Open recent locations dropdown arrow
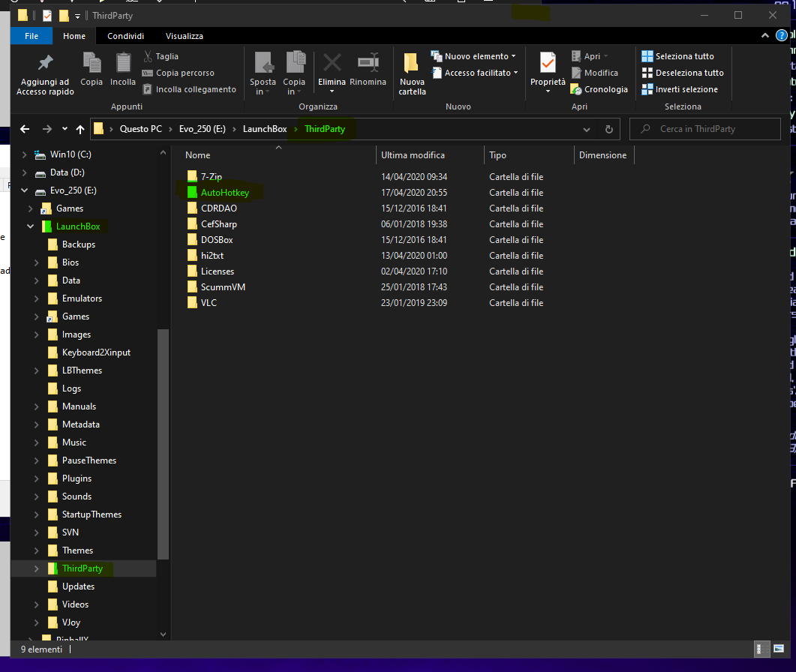Screen dimensions: 796x672 [x=65, y=129]
